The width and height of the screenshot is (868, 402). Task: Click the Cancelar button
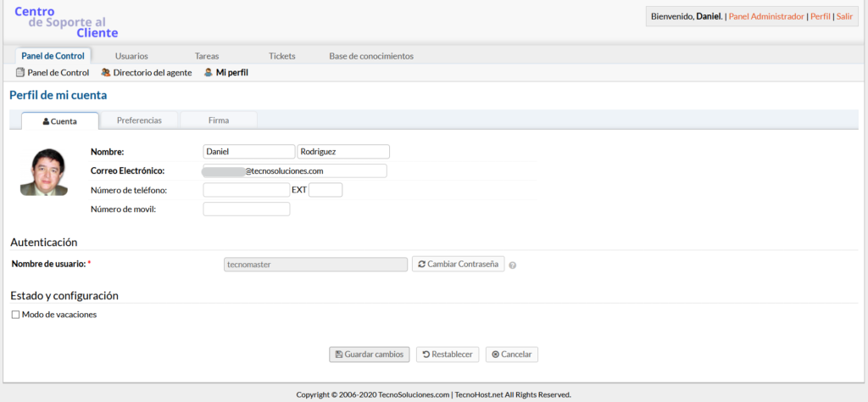point(512,355)
